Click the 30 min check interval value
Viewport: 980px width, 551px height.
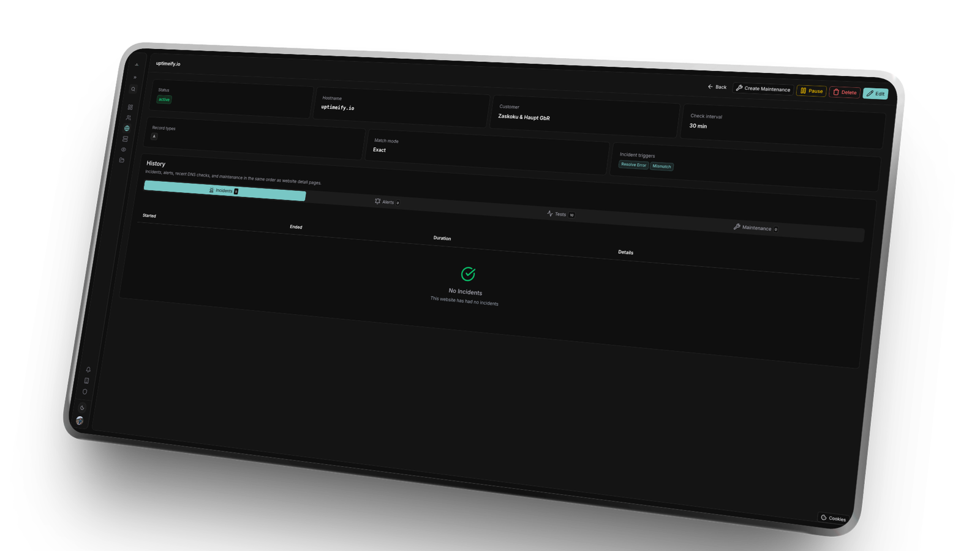[698, 126]
